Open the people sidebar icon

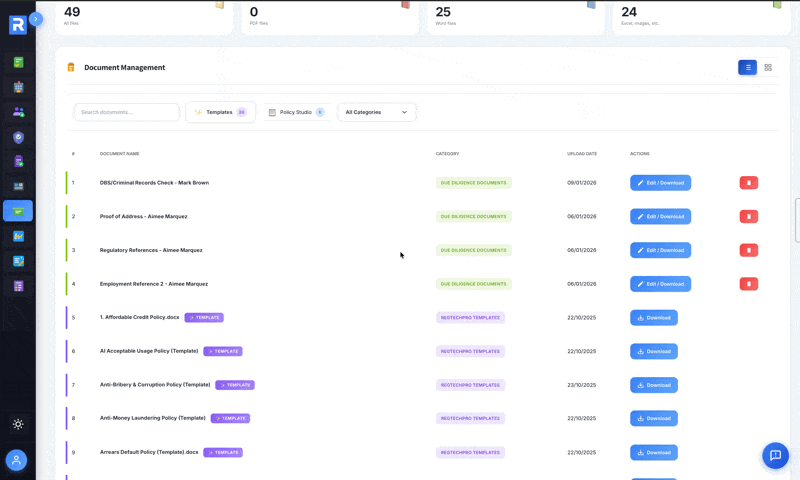click(18, 112)
